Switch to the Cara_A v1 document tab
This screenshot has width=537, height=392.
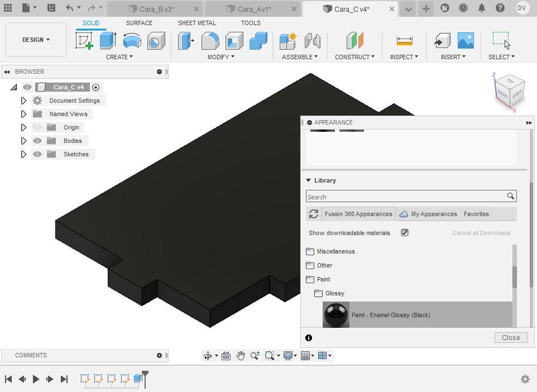click(253, 9)
